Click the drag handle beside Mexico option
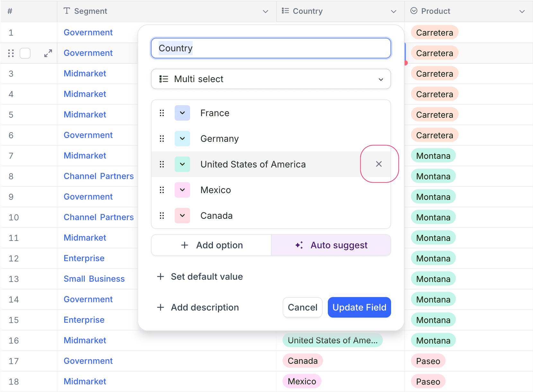 tap(162, 190)
